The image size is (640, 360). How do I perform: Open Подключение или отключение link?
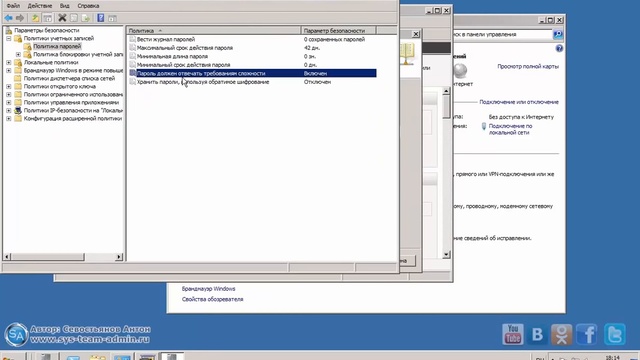519,102
